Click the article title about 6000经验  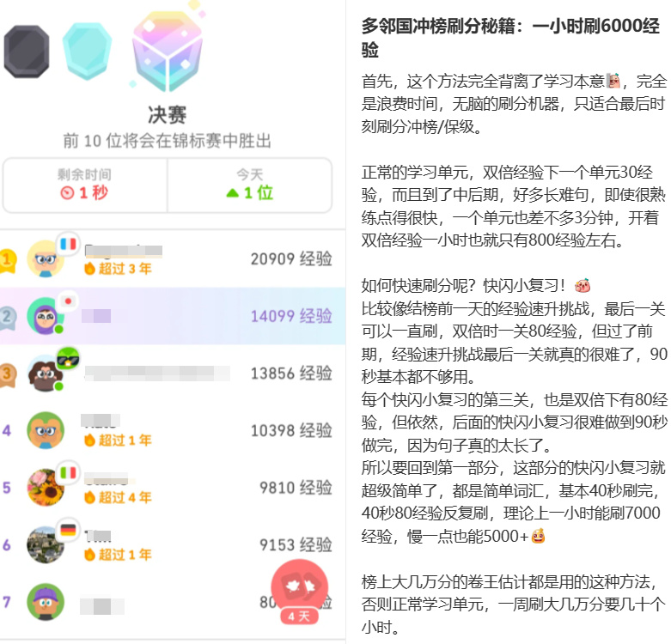(x=510, y=38)
